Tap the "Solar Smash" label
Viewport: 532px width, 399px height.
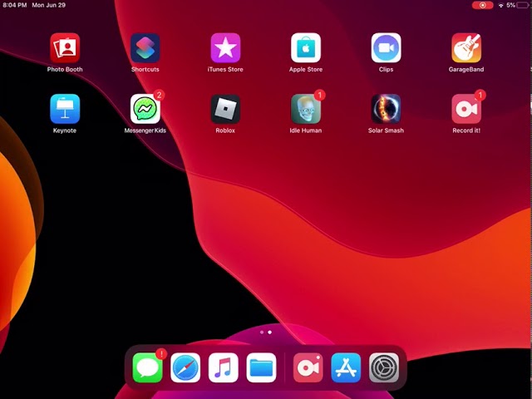coord(386,131)
